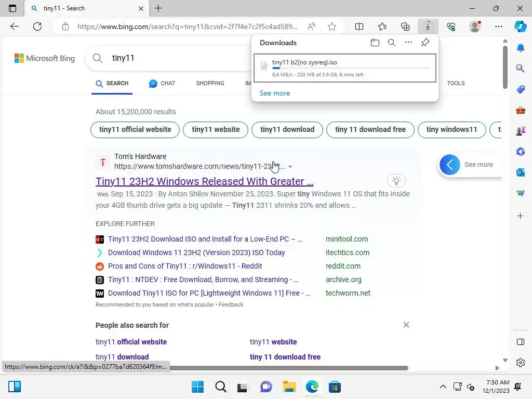Screen dimensions: 532x399
Task: Open Split screen icon in toolbar
Action: pos(359,26)
